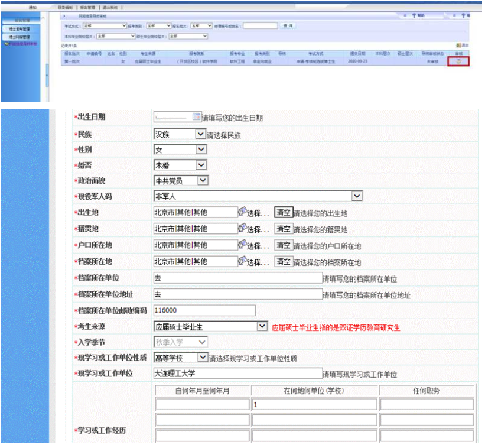
Task: Click the 查询 search button
Action: click(x=288, y=26)
